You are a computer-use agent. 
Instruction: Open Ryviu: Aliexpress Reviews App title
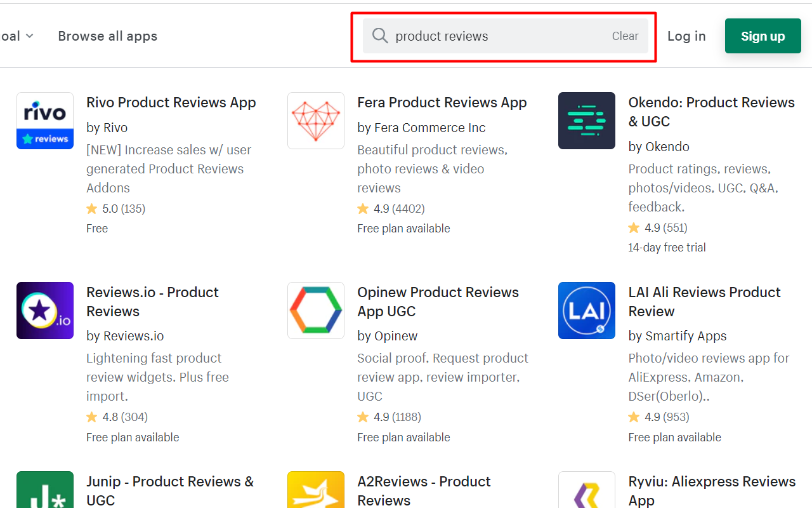point(712,490)
